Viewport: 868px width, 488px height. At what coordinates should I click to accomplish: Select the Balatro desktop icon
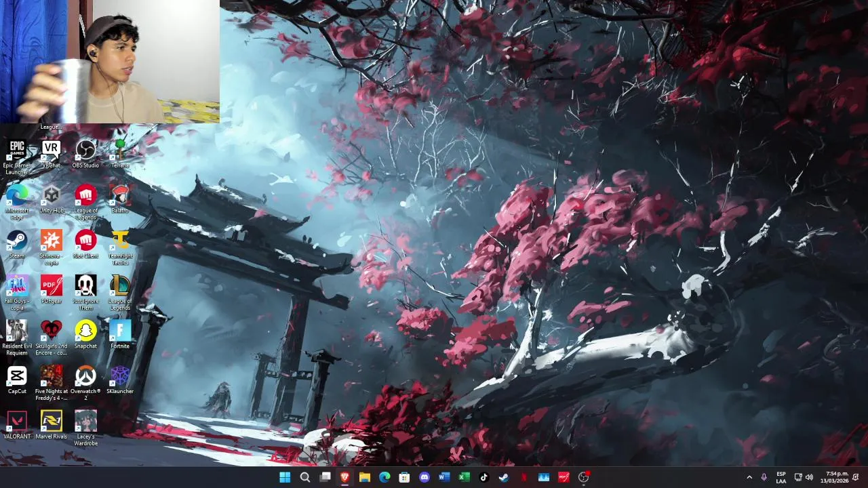coord(120,199)
